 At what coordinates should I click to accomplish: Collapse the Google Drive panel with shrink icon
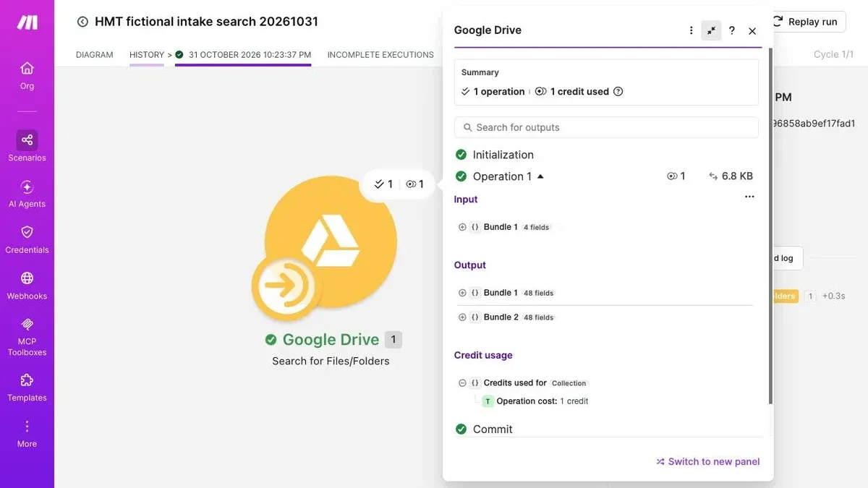tap(711, 30)
